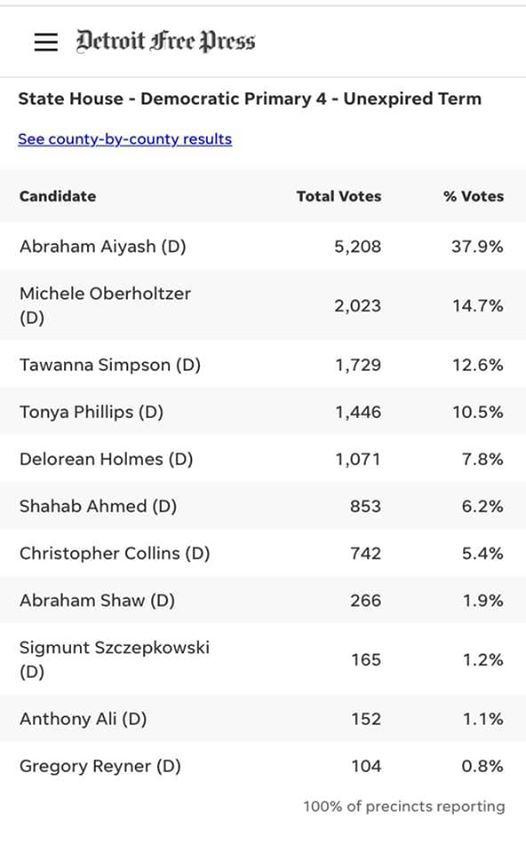The image size is (526, 852).
Task: Click Anthony Ali (D) candidate name
Action: click(x=83, y=719)
